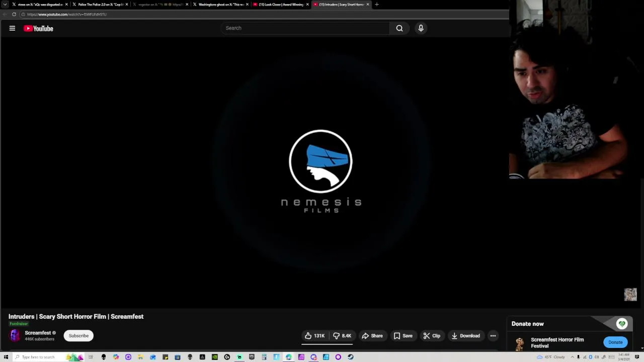Viewport: 644px width, 362px height.
Task: Click the 'Type here to search' taskbar box
Action: [x=49, y=357]
